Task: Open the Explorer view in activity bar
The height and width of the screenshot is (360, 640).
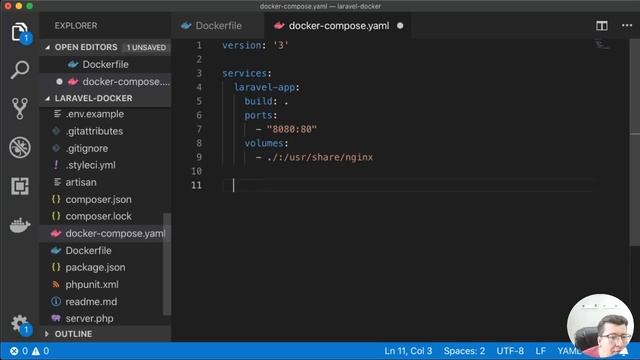Action: point(20,32)
